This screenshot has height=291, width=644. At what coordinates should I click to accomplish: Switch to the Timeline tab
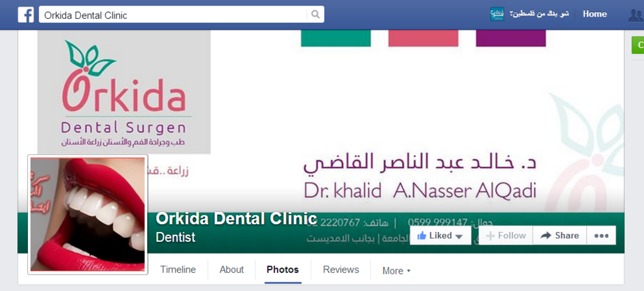coord(178,270)
